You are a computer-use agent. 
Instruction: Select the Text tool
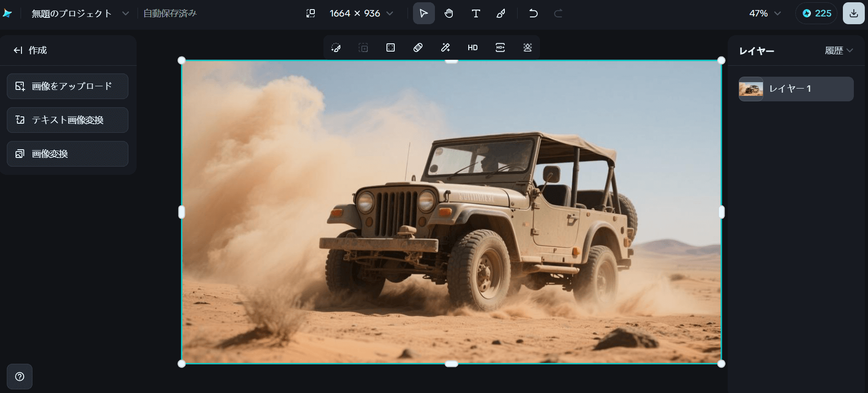(x=476, y=13)
